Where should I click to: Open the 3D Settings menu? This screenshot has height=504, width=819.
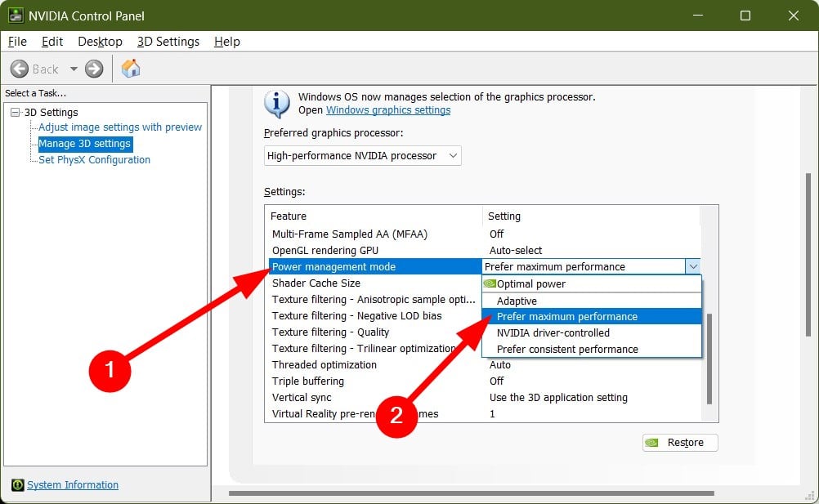coord(168,42)
